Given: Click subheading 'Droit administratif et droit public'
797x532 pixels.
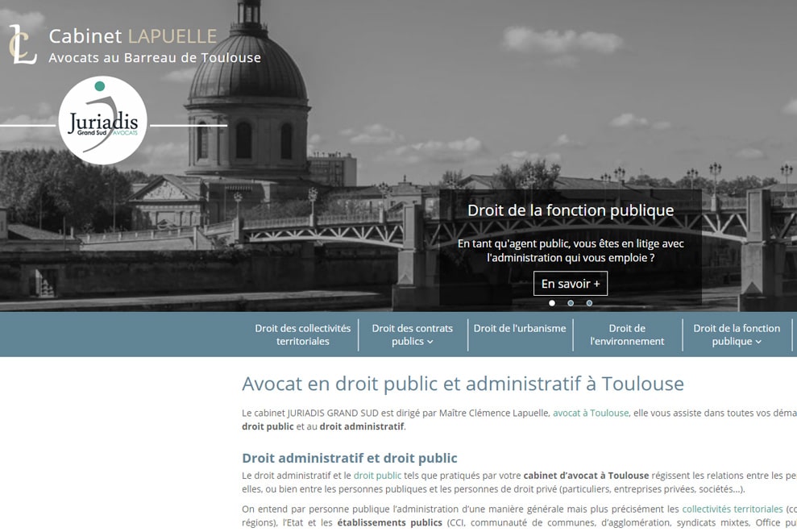Looking at the screenshot, I should pos(350,458).
